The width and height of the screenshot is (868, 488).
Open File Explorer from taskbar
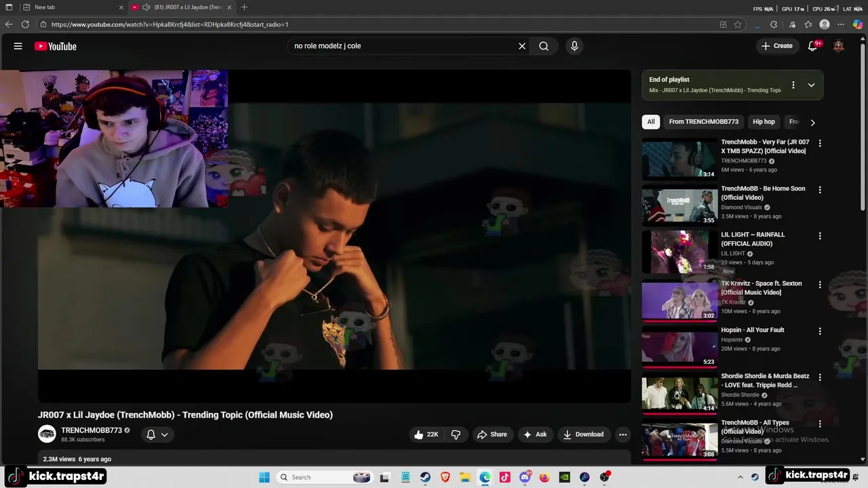coord(465,477)
